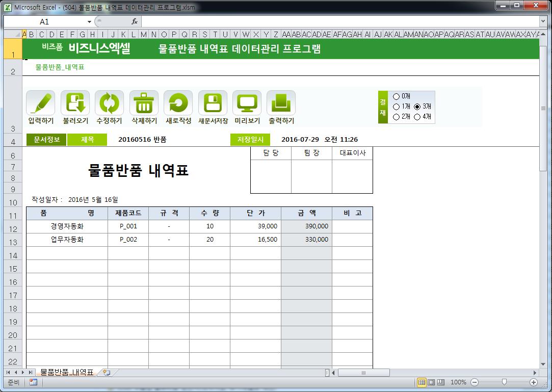Click the 새로작성 circular arrow icon
The width and height of the screenshot is (552, 392).
point(178,103)
